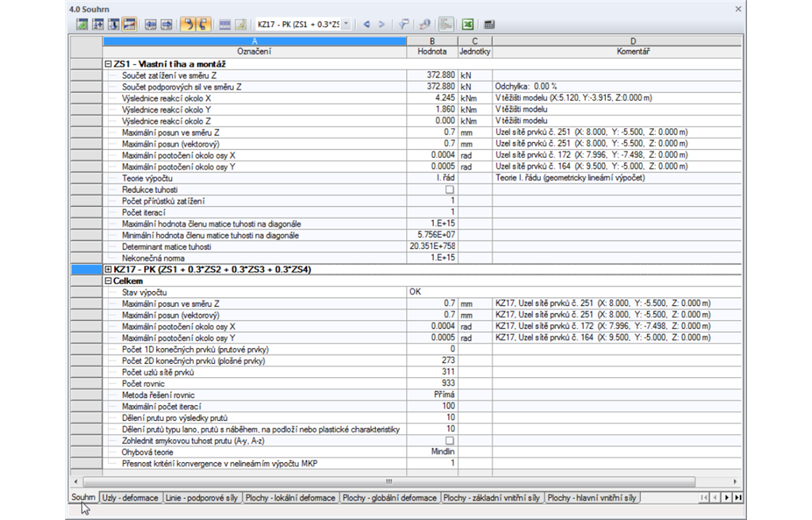812x520 pixels.
Task: Click the horizontal scrollbar thumb
Action: pyautogui.click(x=389, y=482)
